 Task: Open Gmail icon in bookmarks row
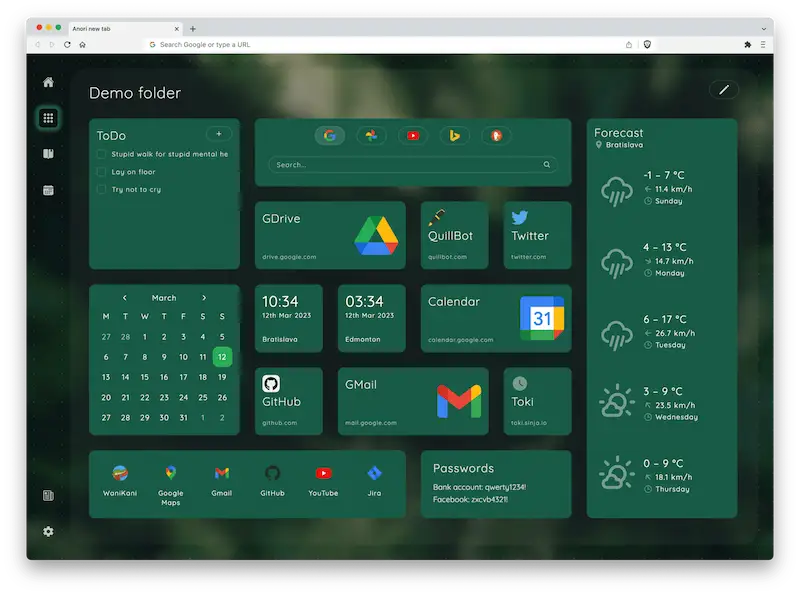point(221,481)
